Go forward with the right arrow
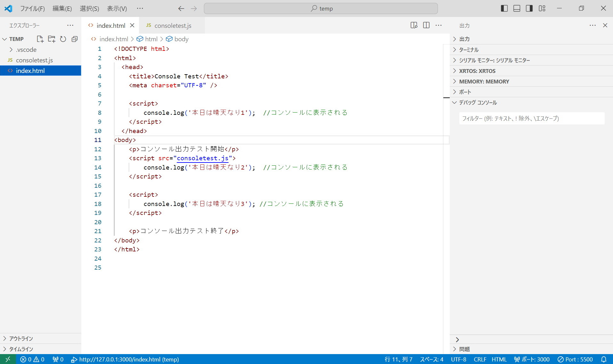Image resolution: width=613 pixels, height=364 pixels. pos(194,9)
